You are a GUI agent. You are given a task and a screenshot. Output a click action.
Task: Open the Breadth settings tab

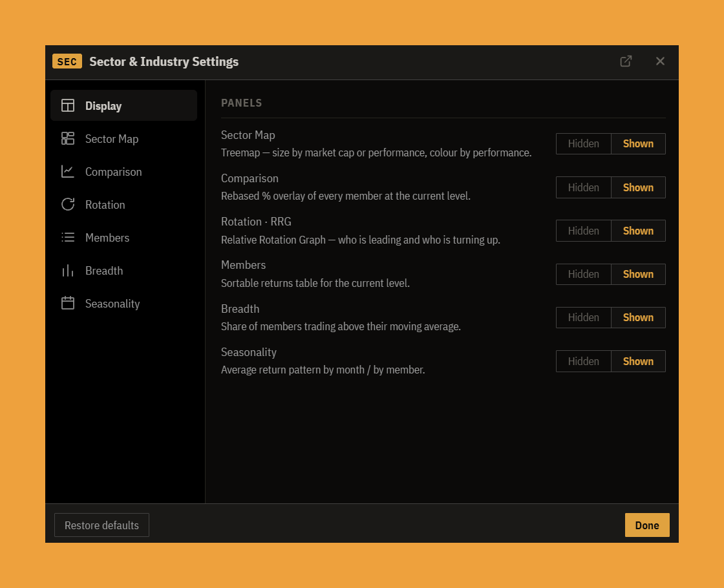(123, 271)
